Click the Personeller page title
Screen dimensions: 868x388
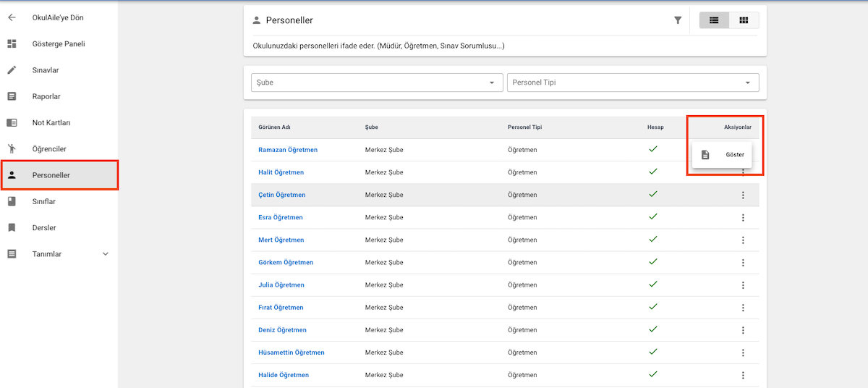289,20
